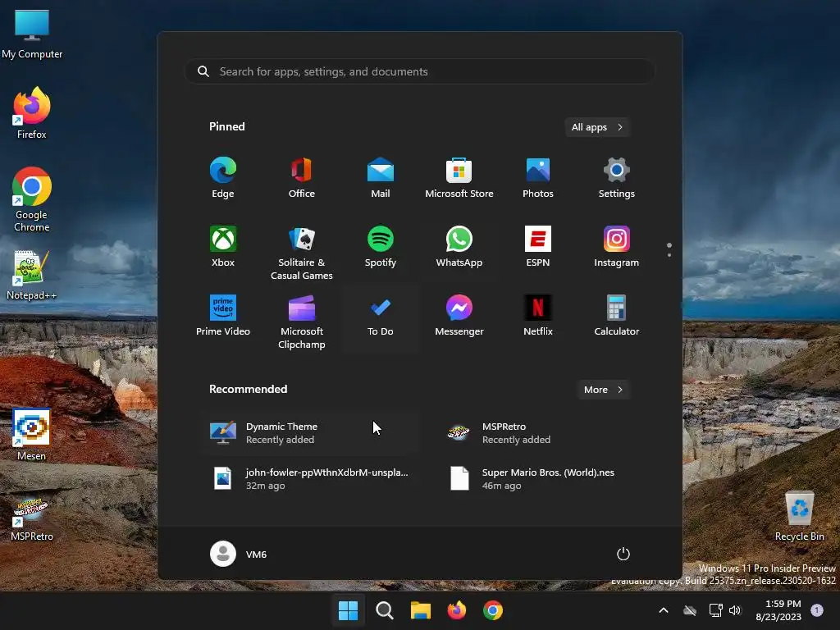Expand the All apps list
This screenshot has width=840, height=630.
point(597,127)
